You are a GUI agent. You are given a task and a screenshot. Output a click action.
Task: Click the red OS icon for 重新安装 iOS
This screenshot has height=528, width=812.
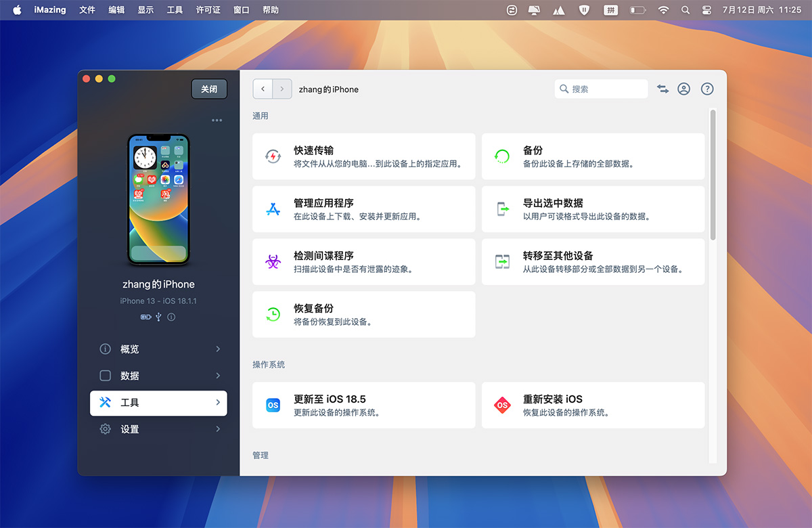coord(502,405)
